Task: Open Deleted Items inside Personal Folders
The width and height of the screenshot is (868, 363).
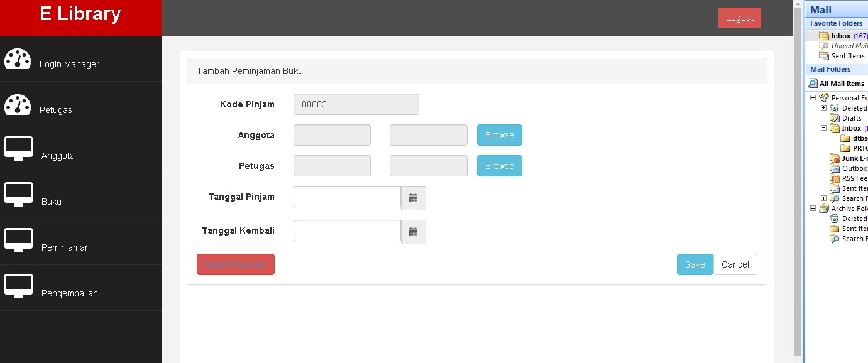Action: 849,108
